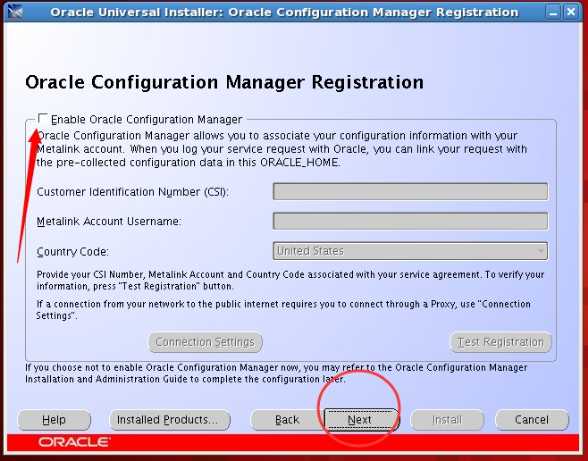Click the Test Registration button
Viewport: 588px width, 461px height.
tap(501, 342)
